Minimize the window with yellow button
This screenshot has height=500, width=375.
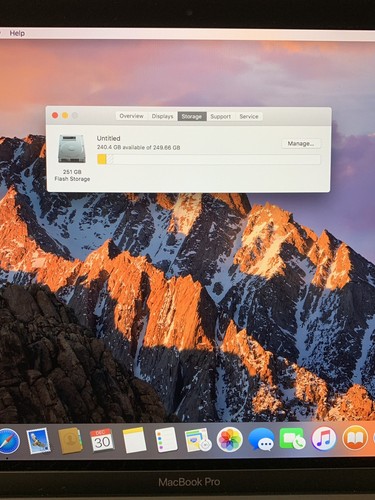click(x=65, y=115)
